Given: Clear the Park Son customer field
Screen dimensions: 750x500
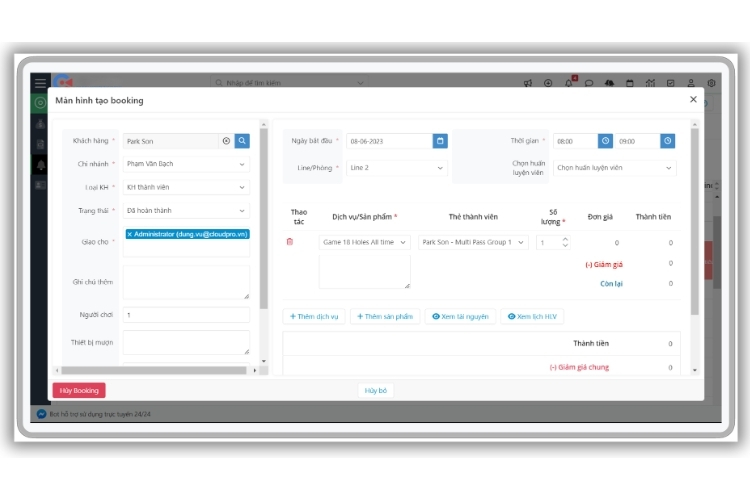Looking at the screenshot, I should (226, 141).
